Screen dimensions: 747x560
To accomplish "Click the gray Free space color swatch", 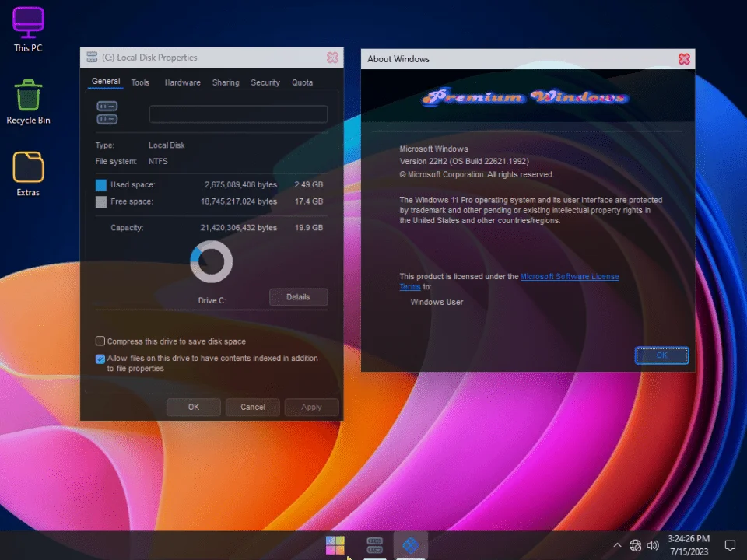I will coord(101,202).
